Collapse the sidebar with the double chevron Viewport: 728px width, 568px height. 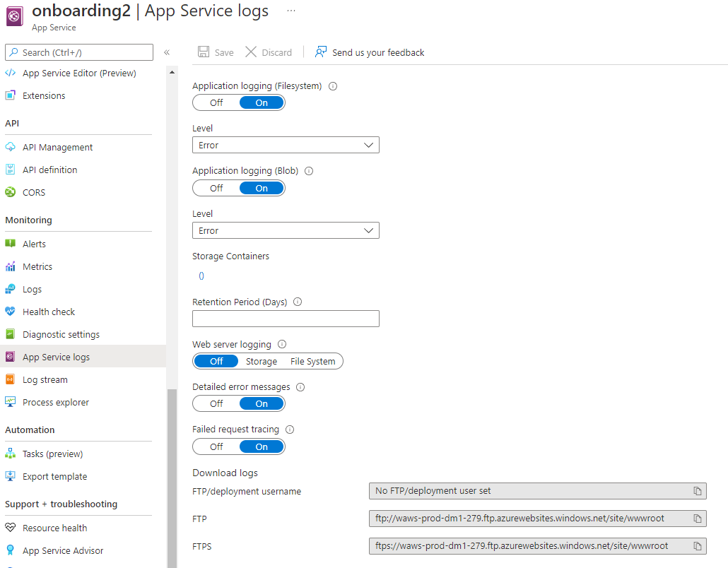point(167,52)
